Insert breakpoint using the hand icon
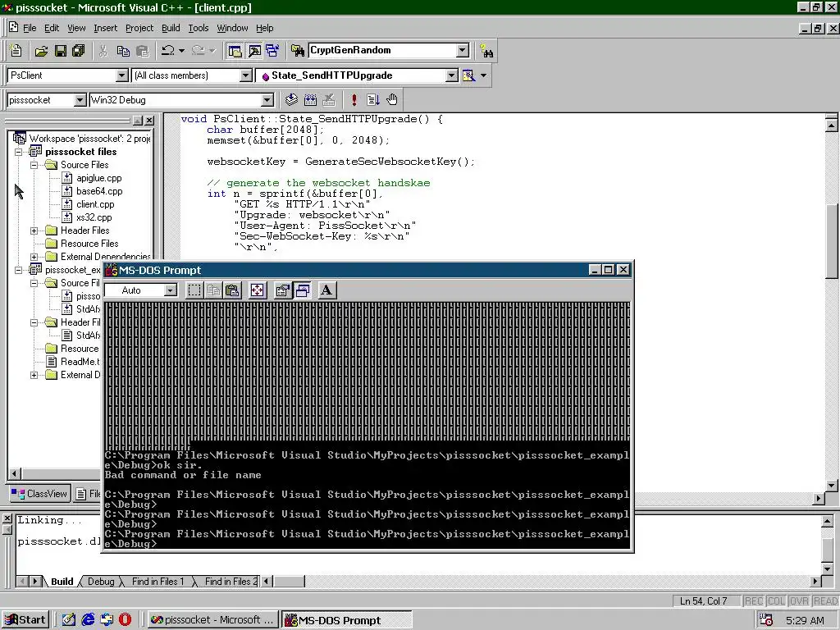This screenshot has height=630, width=840. click(392, 99)
